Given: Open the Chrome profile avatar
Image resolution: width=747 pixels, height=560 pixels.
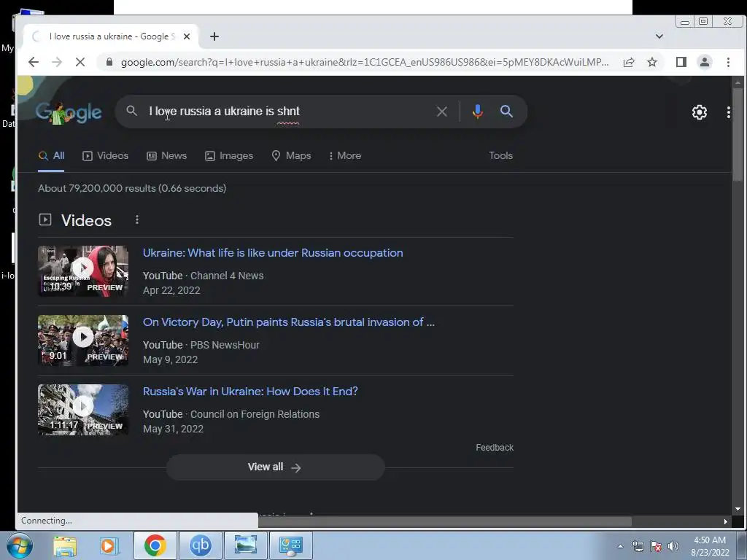Looking at the screenshot, I should tap(705, 62).
